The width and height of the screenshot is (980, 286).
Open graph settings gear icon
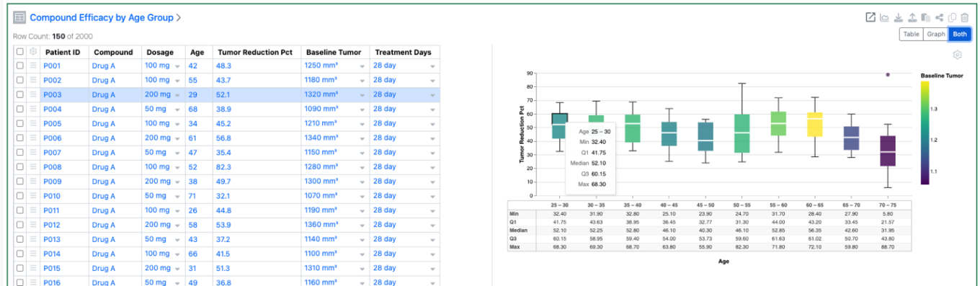pyautogui.click(x=957, y=55)
